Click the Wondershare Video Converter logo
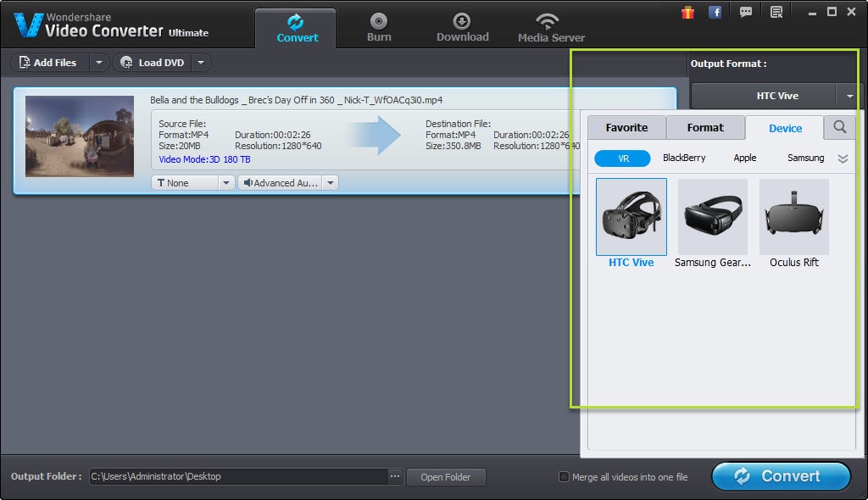The width and height of the screenshot is (868, 500). [x=111, y=25]
